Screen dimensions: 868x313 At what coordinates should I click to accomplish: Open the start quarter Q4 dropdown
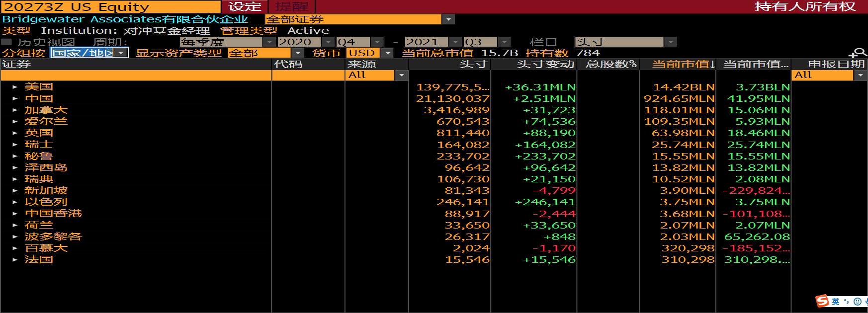[x=377, y=42]
